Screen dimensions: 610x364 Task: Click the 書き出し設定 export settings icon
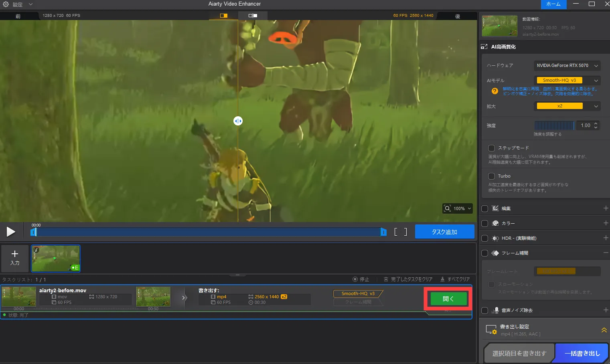tap(491, 330)
